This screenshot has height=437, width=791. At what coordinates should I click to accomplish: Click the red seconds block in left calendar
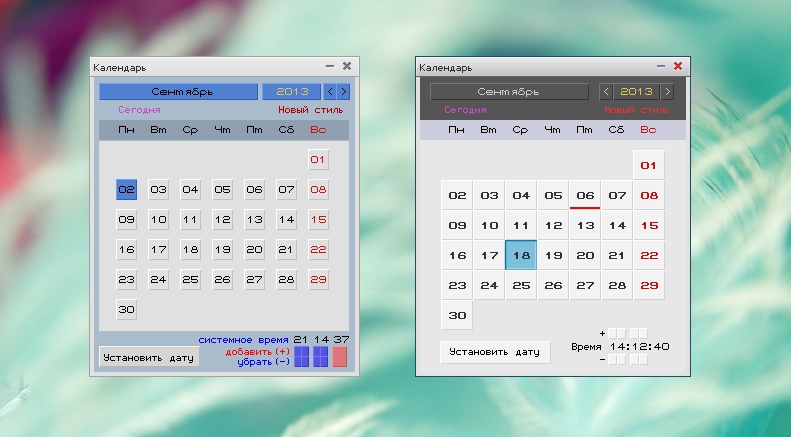[340, 357]
